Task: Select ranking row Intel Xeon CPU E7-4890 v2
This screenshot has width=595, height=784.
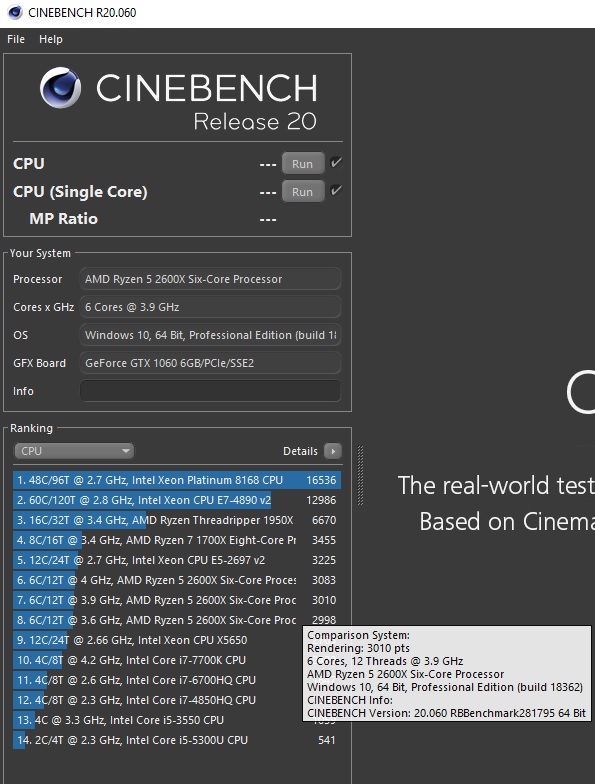Action: click(177, 500)
